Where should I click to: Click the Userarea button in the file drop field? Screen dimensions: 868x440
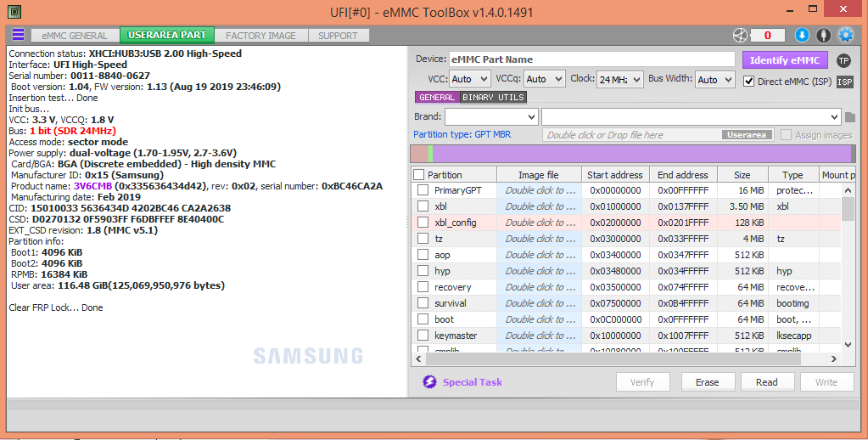747,135
